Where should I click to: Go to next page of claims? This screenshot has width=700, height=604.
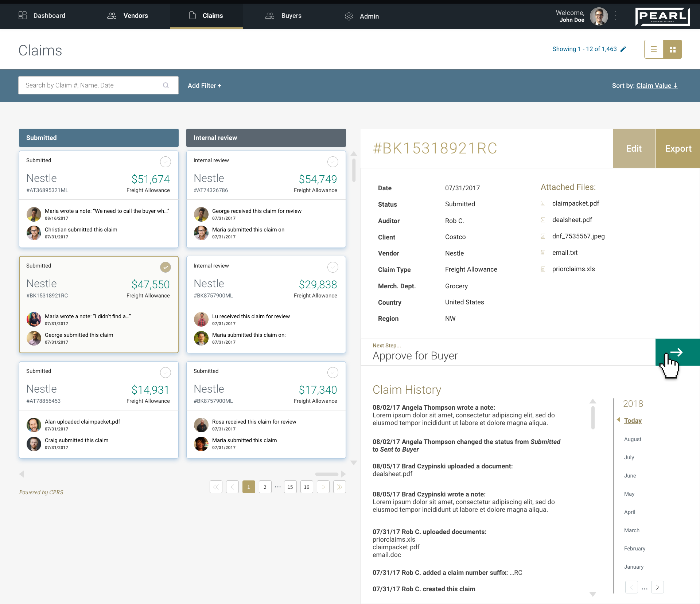click(323, 487)
